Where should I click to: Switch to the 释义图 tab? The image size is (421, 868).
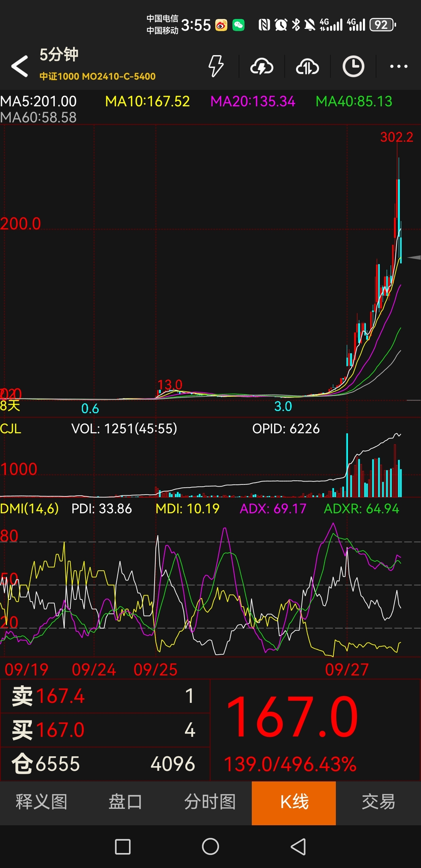pos(42,802)
